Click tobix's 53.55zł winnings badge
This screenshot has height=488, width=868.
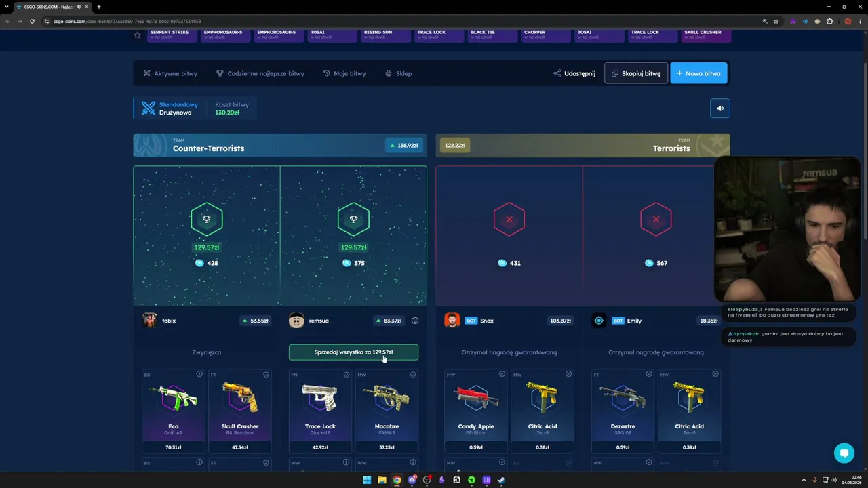tap(255, 321)
